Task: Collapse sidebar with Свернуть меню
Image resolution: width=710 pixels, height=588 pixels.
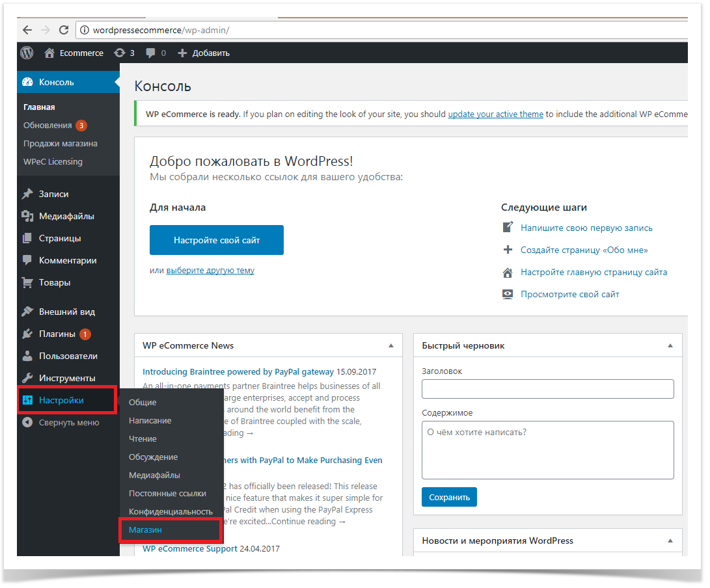Action: [x=61, y=422]
